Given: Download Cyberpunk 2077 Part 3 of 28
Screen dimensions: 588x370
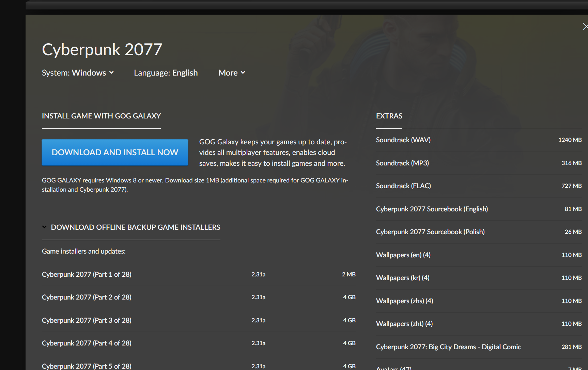Looking at the screenshot, I should tap(199, 320).
